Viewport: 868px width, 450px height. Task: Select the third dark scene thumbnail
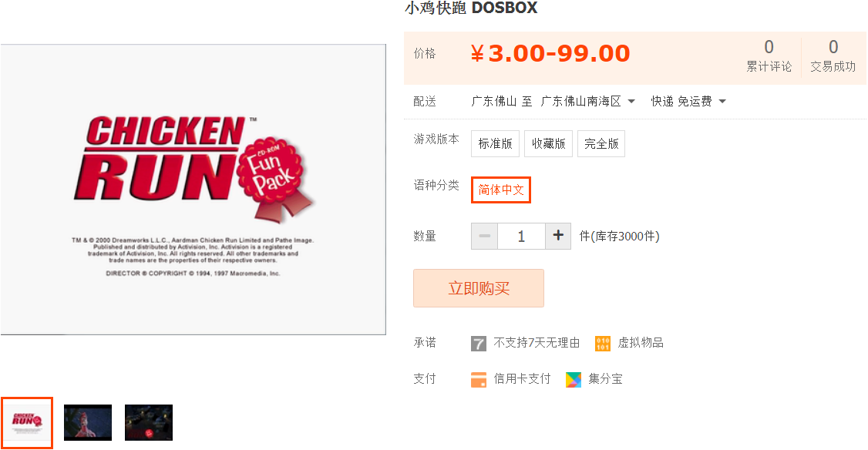click(x=149, y=422)
